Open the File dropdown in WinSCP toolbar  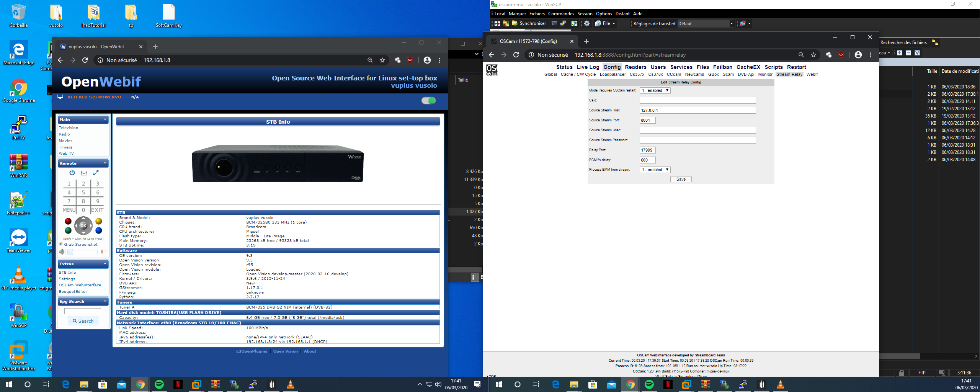(605, 23)
